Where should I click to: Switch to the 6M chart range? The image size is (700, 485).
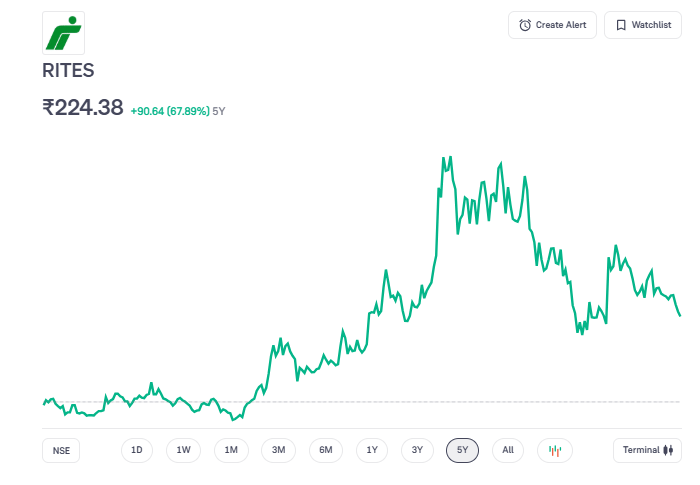point(326,450)
